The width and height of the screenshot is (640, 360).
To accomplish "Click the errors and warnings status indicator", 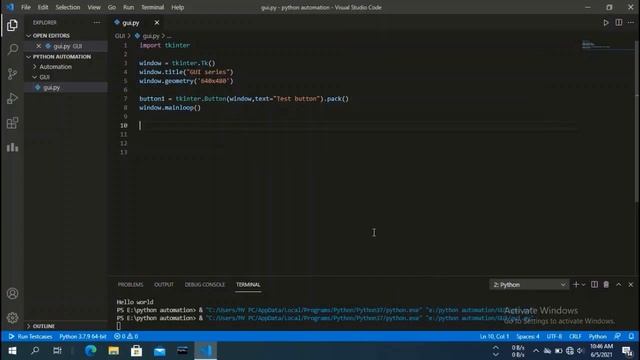I will tap(126, 336).
